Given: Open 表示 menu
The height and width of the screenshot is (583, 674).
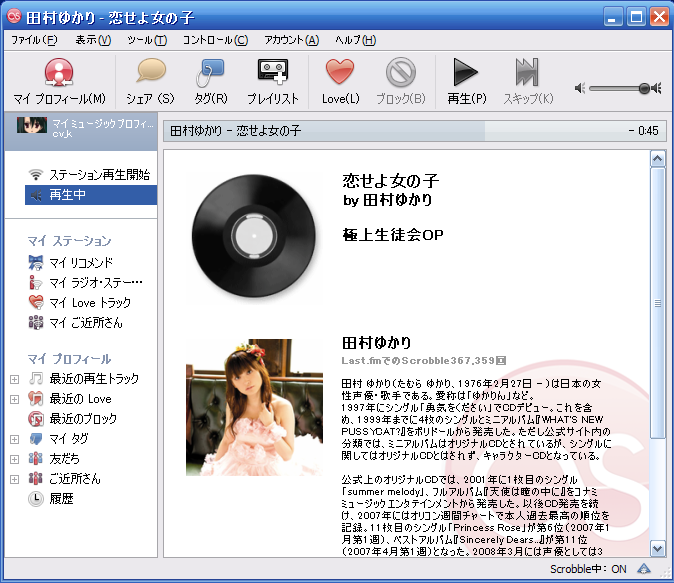Looking at the screenshot, I should coord(93,40).
